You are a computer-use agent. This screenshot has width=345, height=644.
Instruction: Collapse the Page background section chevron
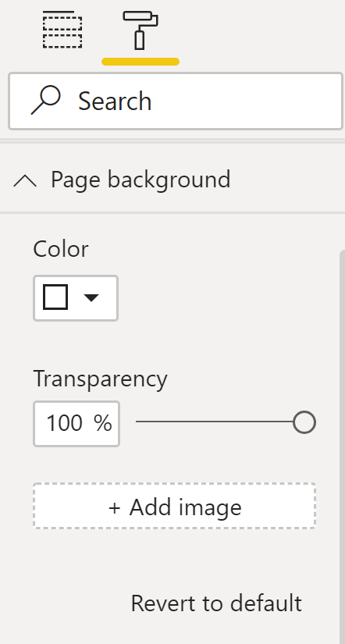tap(25, 180)
